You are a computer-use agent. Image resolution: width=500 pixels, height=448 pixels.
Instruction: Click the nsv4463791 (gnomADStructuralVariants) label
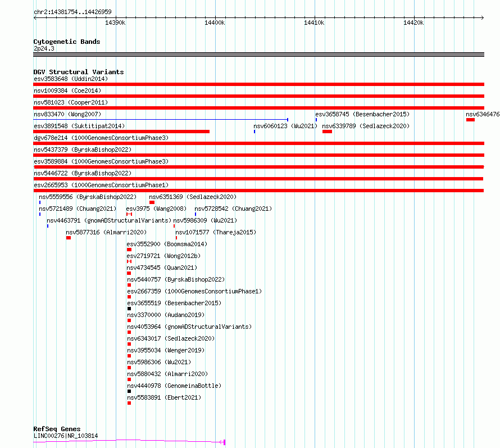click(x=109, y=220)
